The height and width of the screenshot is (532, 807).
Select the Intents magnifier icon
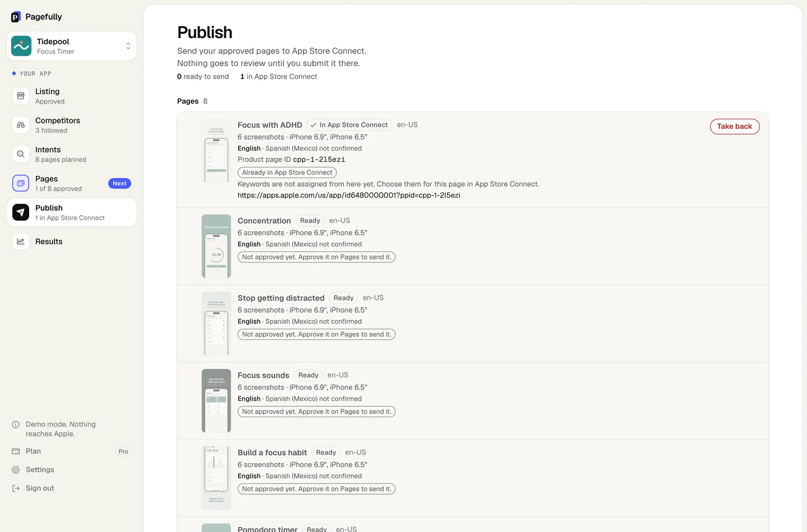pos(21,154)
